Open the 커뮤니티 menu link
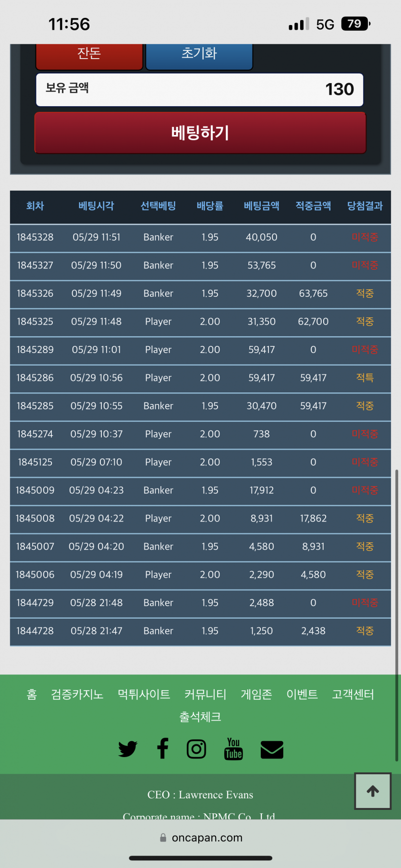This screenshot has height=868, width=401. tap(206, 694)
